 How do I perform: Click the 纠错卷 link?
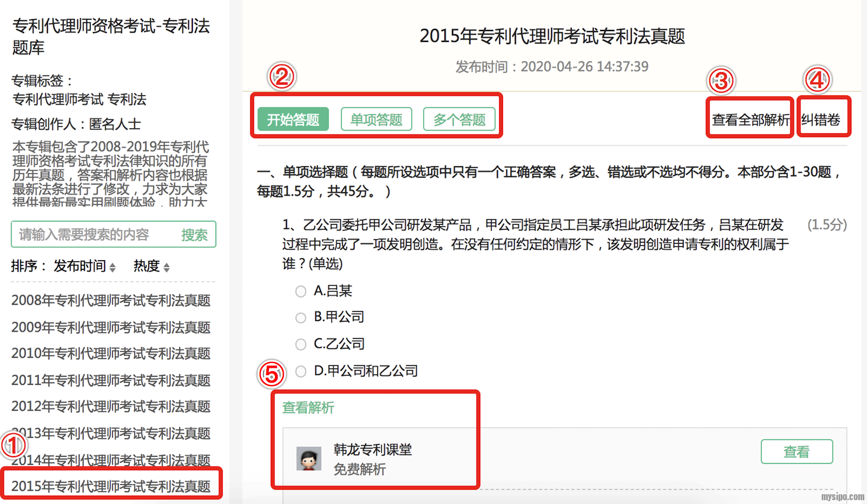(x=821, y=120)
